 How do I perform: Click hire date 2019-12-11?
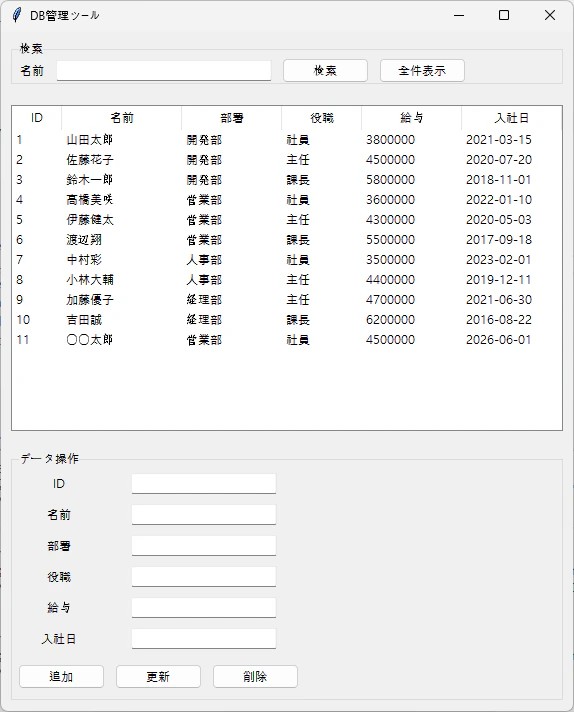pos(499,280)
